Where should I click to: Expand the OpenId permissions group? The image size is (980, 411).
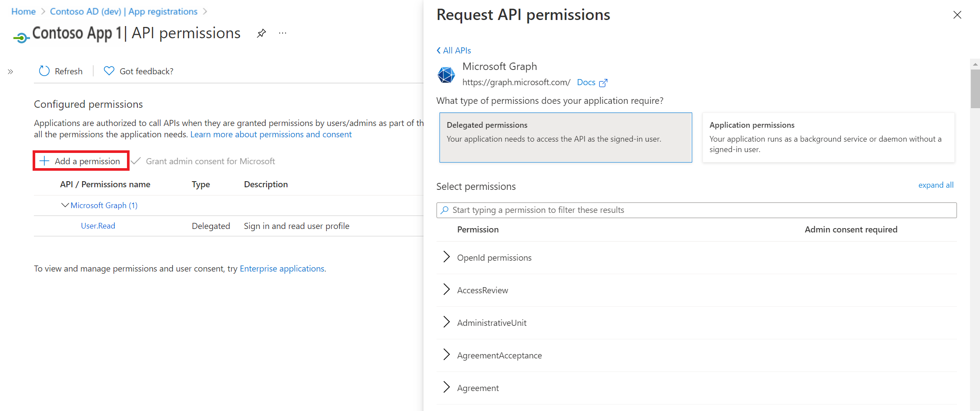coord(447,257)
